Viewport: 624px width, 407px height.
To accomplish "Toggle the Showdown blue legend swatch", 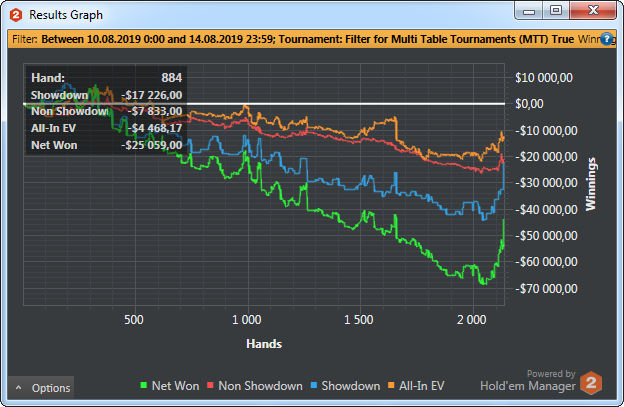I will pos(314,385).
